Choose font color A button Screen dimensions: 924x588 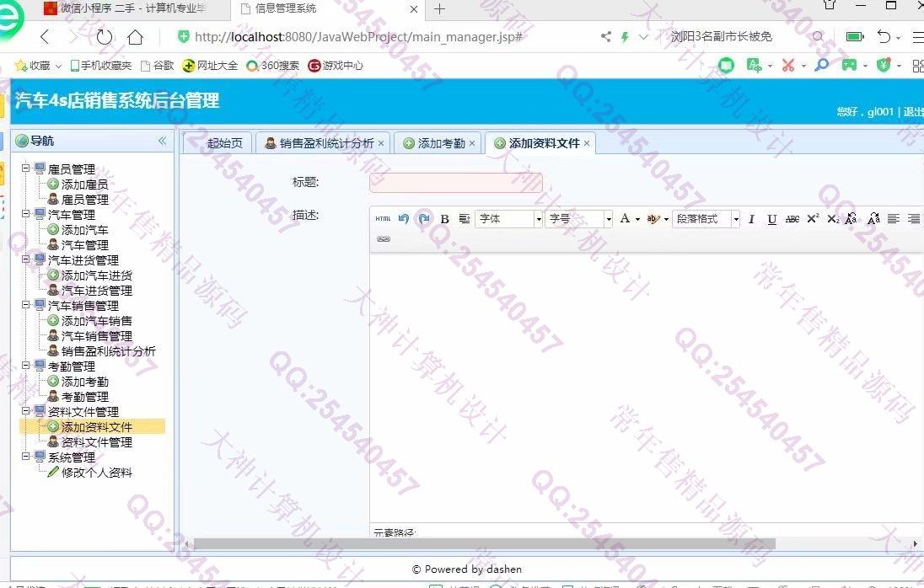(625, 218)
